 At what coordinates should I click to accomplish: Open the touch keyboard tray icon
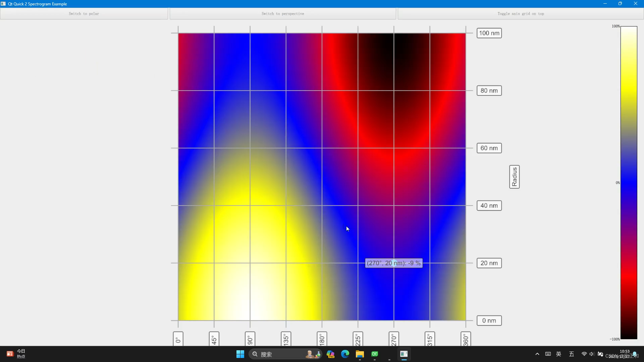pos(548,354)
